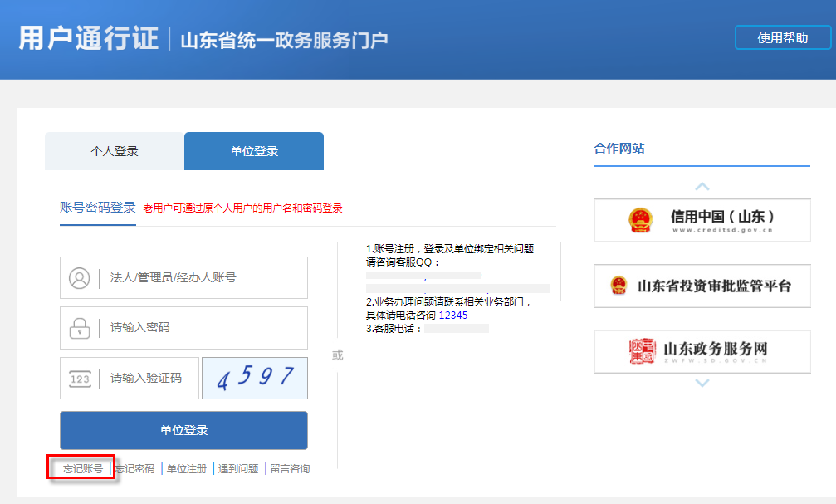Select the 单位登录 tab
836x504 pixels.
[x=253, y=150]
